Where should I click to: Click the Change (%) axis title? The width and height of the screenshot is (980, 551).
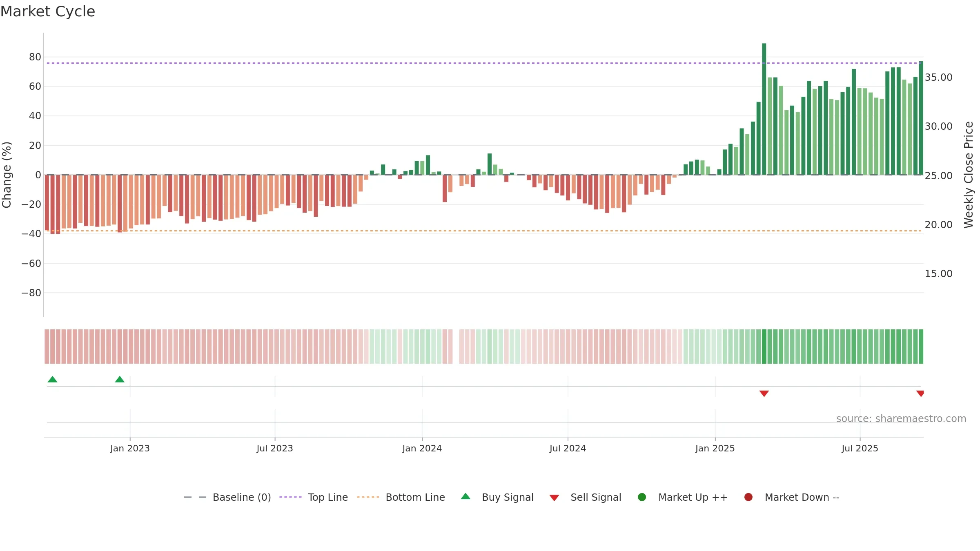coord(7,175)
